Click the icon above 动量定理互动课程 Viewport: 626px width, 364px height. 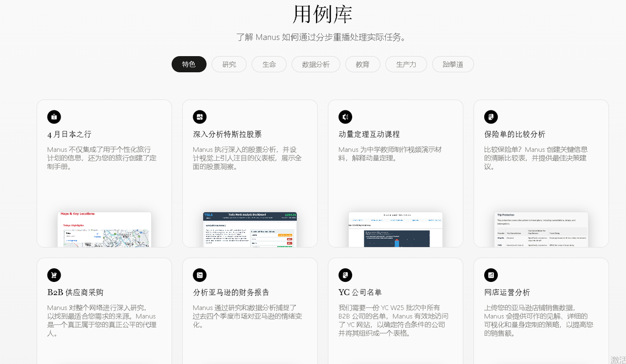pos(345,117)
